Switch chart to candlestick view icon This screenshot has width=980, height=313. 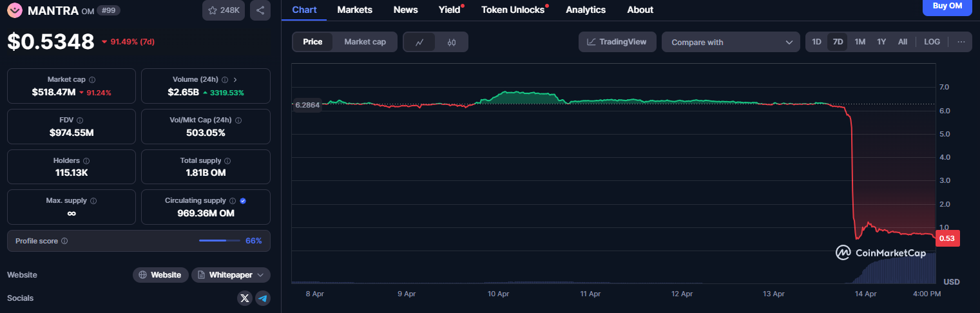(x=452, y=42)
